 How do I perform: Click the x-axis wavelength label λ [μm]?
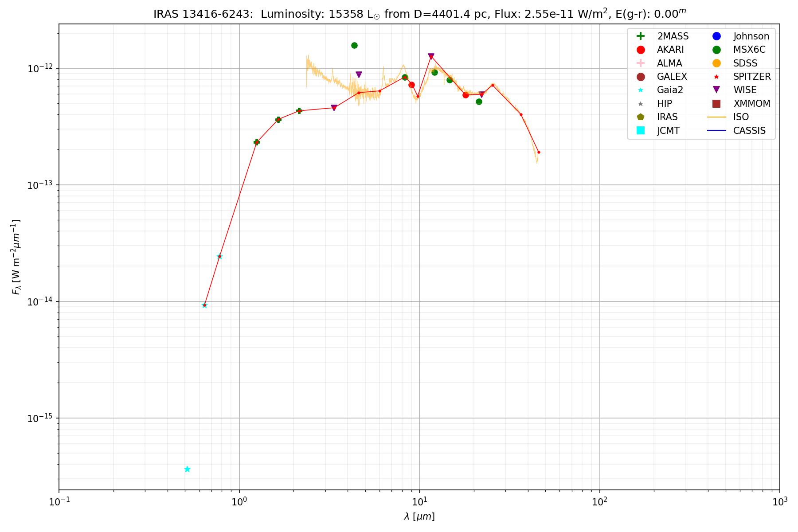point(419,516)
